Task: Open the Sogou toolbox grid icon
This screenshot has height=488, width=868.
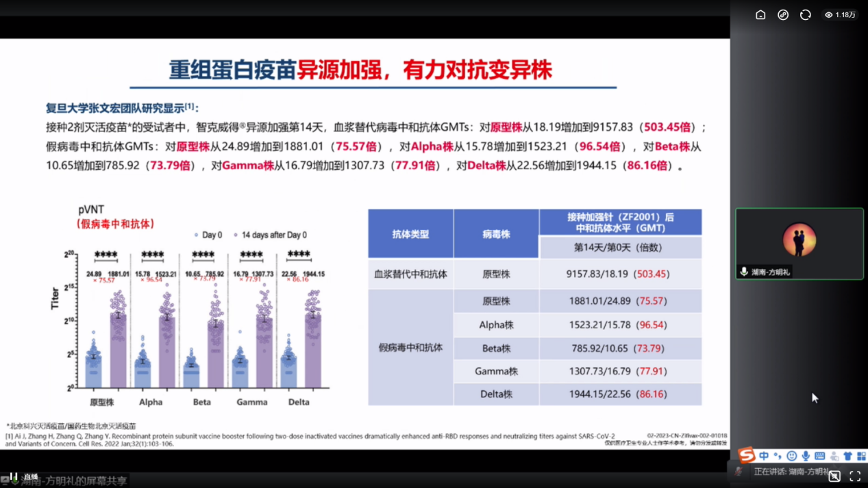Action: click(861, 456)
